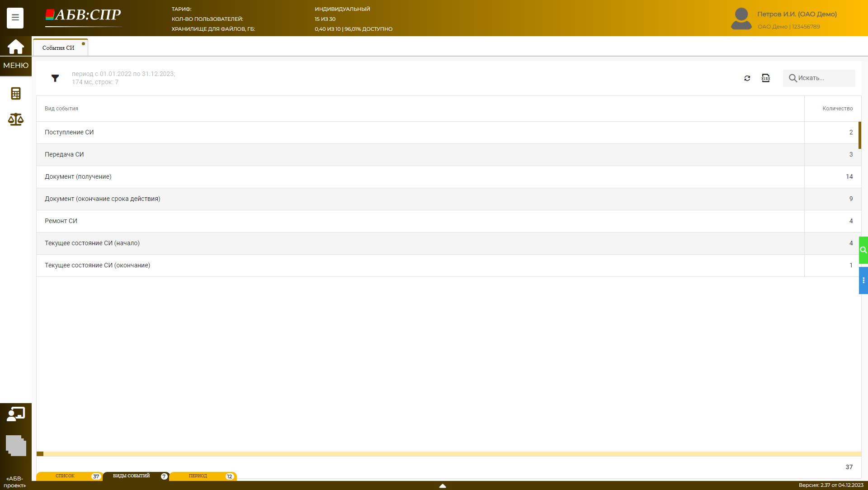The height and width of the screenshot is (490, 868).
Task: Go to the home icon
Action: click(x=15, y=47)
